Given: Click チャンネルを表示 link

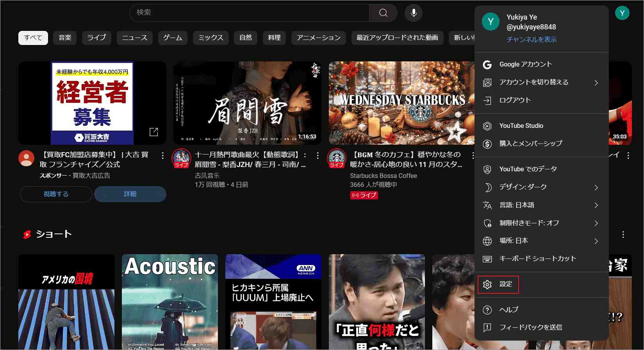Looking at the screenshot, I should [532, 39].
